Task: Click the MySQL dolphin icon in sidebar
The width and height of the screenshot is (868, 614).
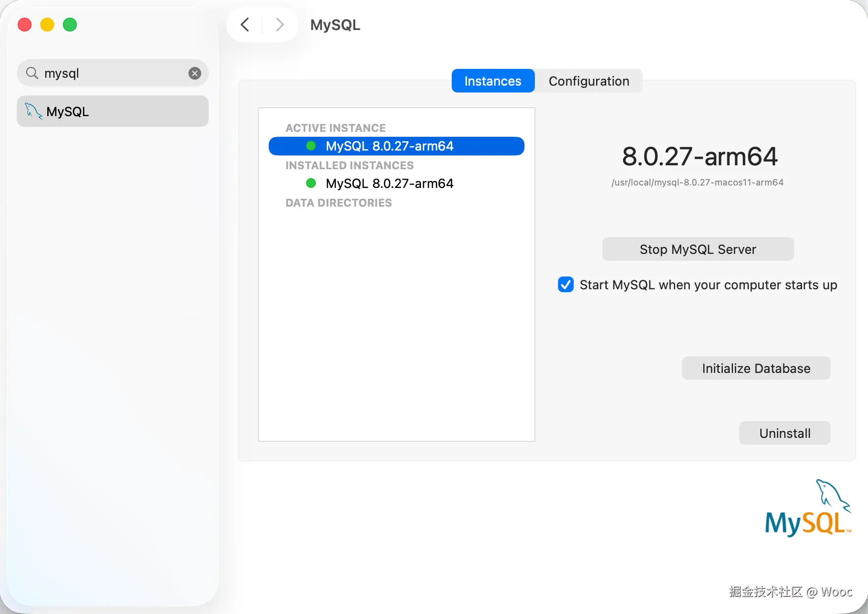Action: click(x=33, y=111)
